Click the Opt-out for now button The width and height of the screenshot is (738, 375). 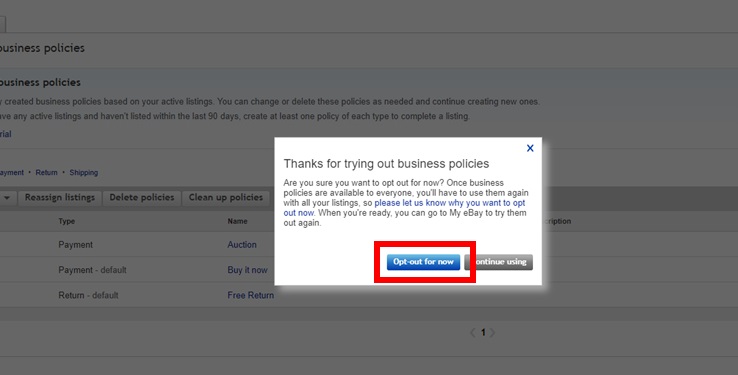point(423,262)
